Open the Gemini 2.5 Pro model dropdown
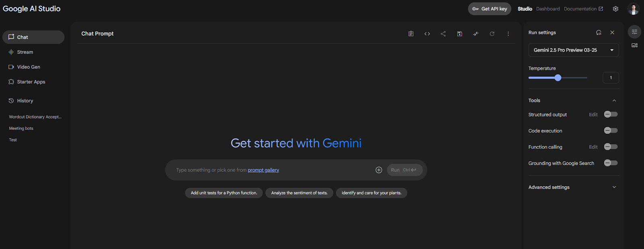The width and height of the screenshot is (644, 249). (574, 50)
